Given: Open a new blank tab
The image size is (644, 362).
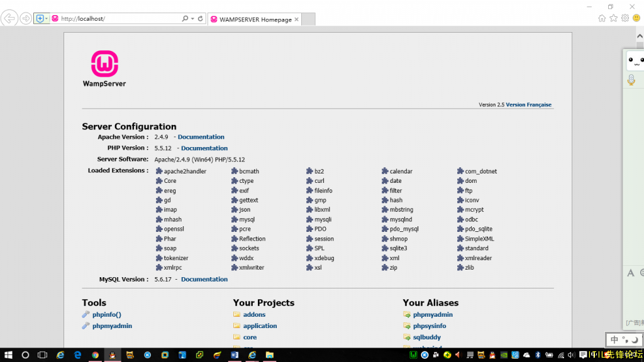Looking at the screenshot, I should [308, 19].
